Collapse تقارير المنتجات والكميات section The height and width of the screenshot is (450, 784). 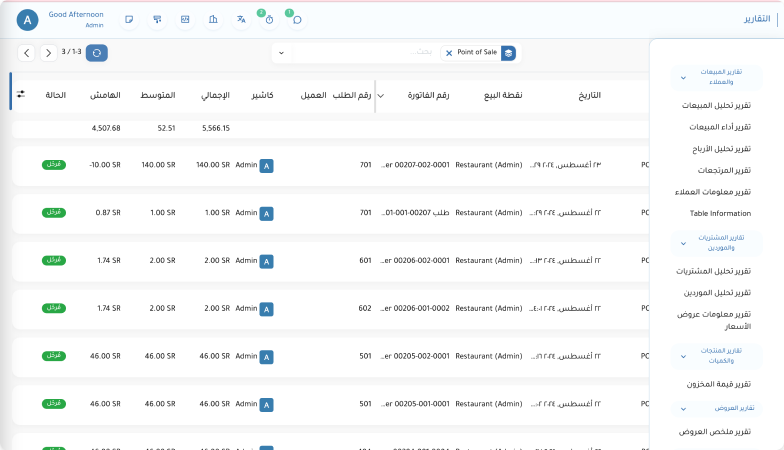[684, 355]
